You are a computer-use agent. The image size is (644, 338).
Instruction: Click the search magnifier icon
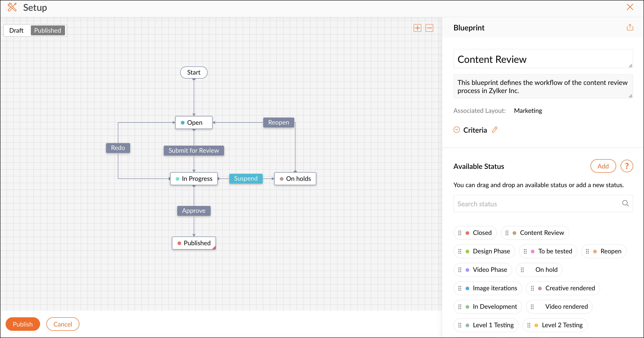point(625,203)
